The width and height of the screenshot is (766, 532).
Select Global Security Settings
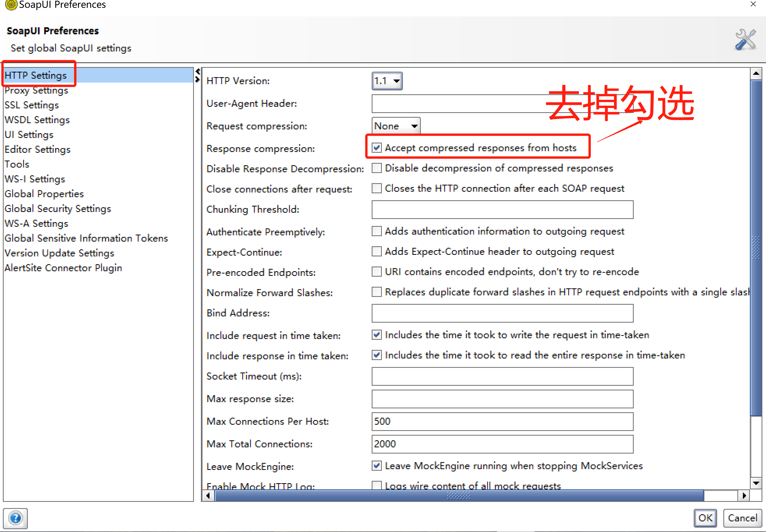click(x=58, y=208)
